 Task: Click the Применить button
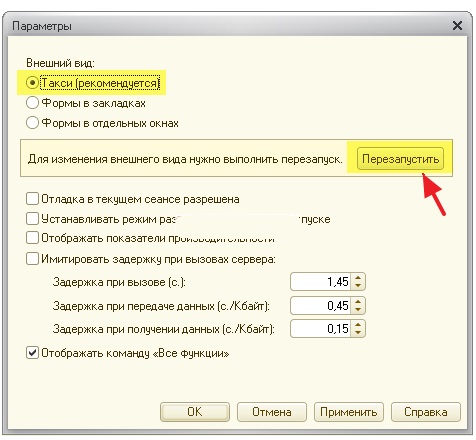(349, 412)
